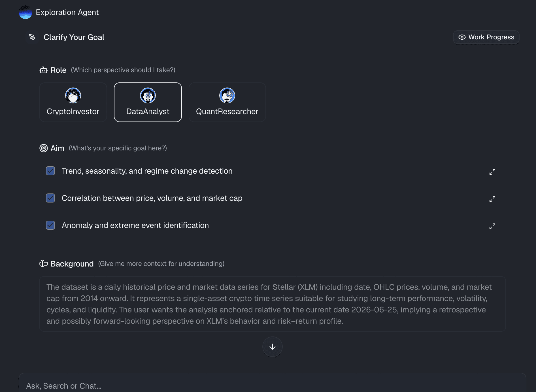Click the robot icon next to Role
536x392 pixels.
[x=44, y=70]
